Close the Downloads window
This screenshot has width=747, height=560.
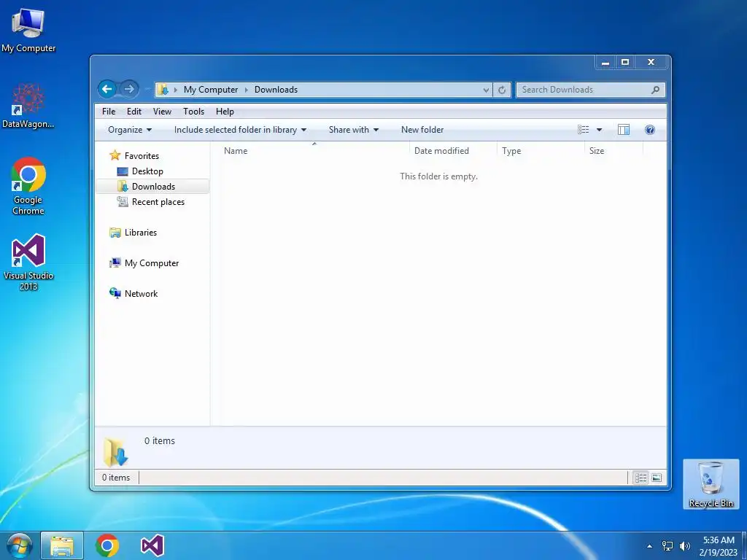click(651, 63)
